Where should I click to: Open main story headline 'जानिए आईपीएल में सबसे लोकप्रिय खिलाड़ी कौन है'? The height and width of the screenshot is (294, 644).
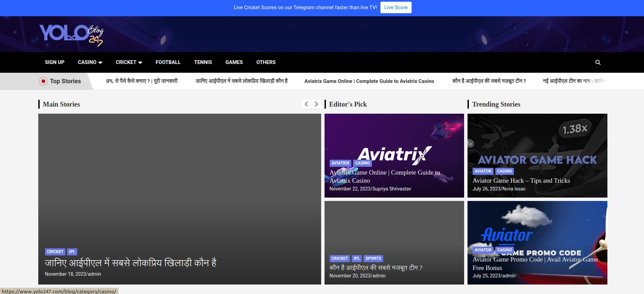[131, 263]
